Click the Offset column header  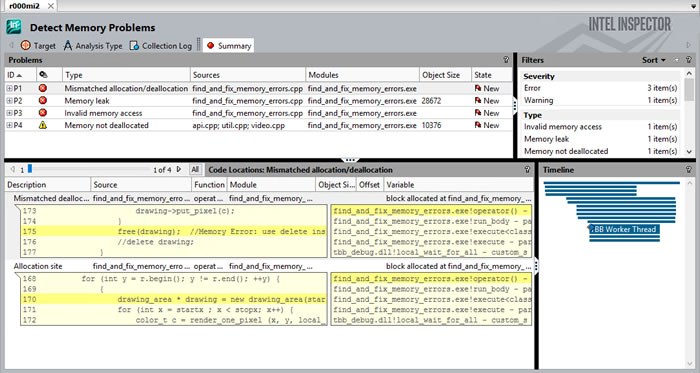click(370, 185)
